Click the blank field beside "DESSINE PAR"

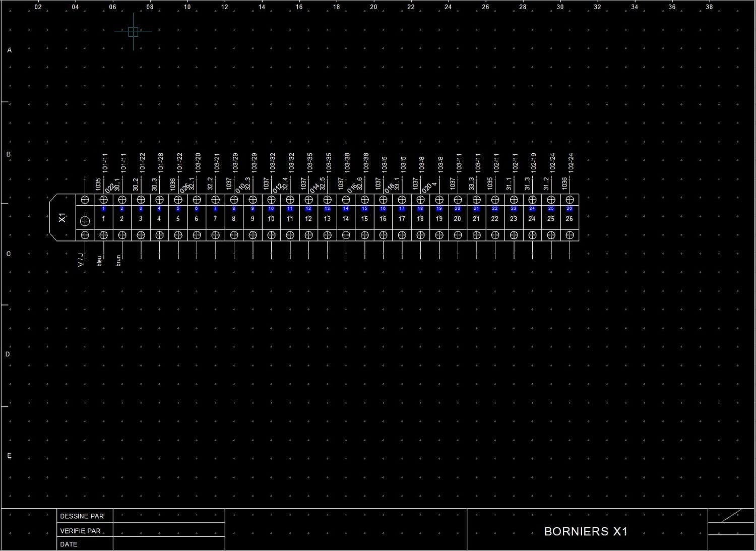[169, 516]
